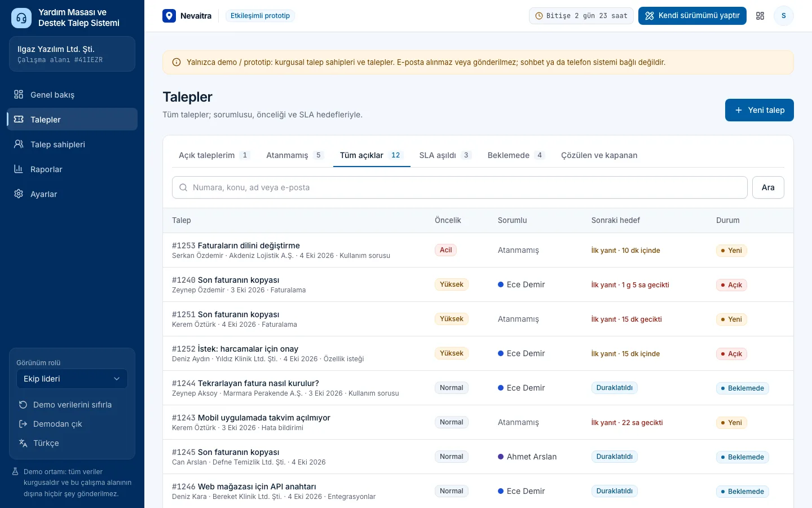Click the Nevaitra location pin logo
This screenshot has height=508, width=812.
(169, 16)
